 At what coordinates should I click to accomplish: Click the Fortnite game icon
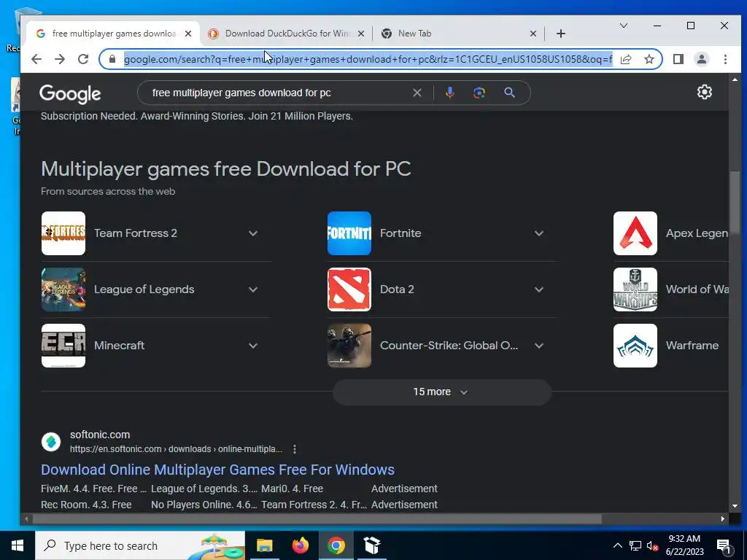[x=349, y=233]
